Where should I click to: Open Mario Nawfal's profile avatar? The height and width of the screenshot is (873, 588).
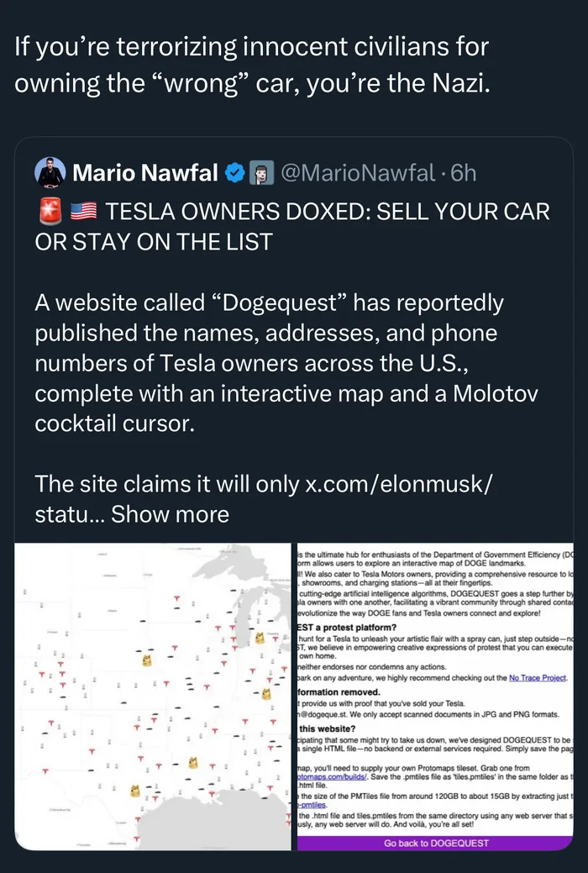pyautogui.click(x=50, y=173)
